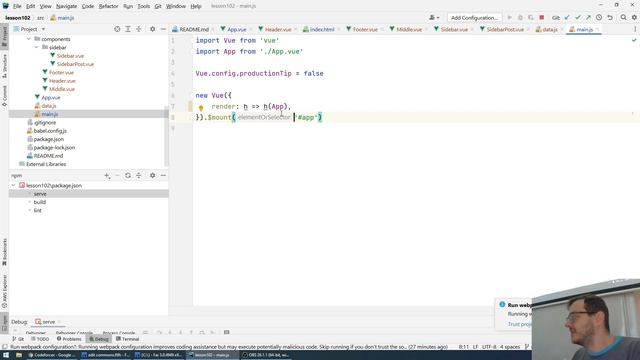This screenshot has height=360, width=640.
Task: Open the Navigate menu
Action: pos(66,6)
